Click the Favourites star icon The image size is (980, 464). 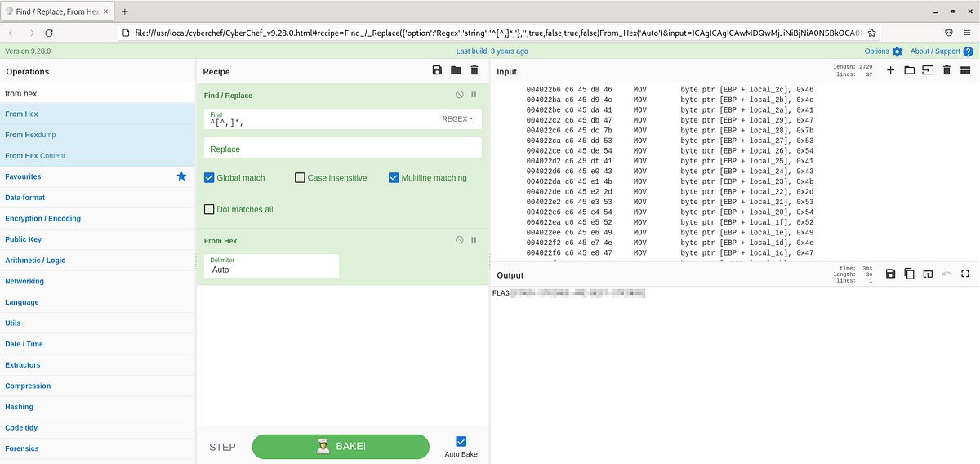pos(181,176)
